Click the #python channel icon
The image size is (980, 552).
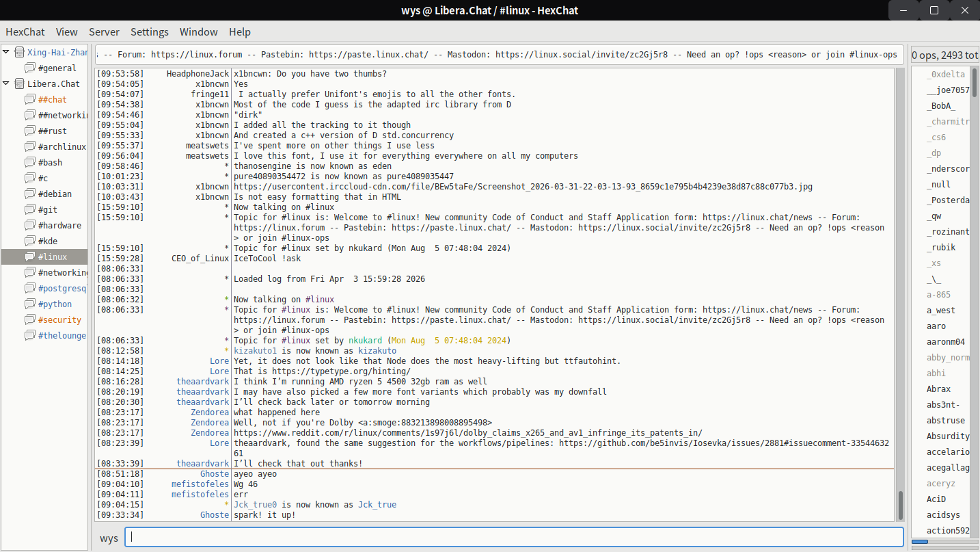[29, 304]
